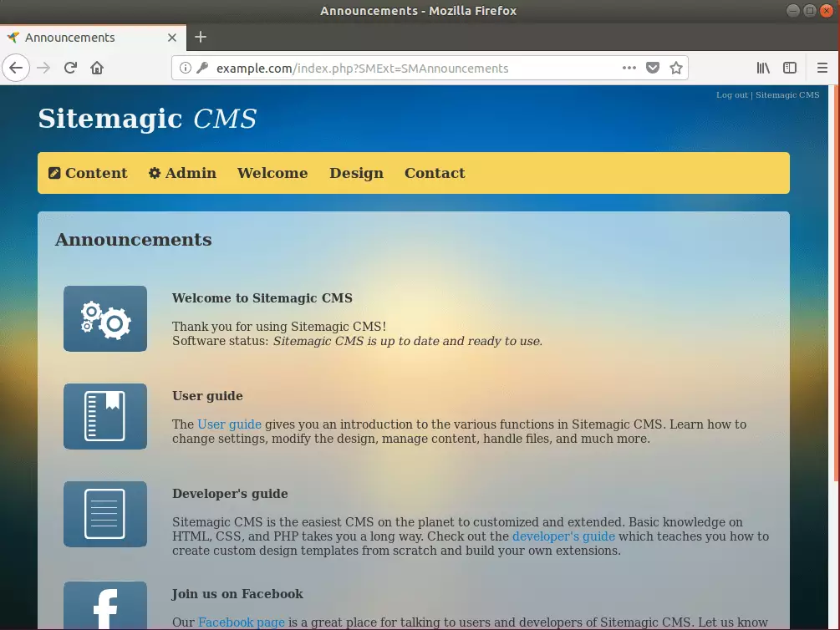Viewport: 840px width, 630px height.
Task: Maximize the Firefox window
Action: [810, 11]
